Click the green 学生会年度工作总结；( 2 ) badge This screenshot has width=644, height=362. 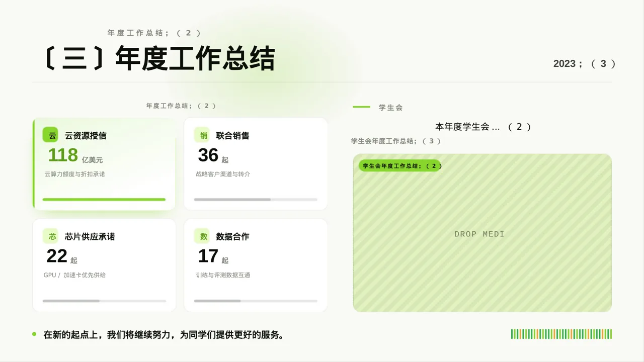coord(400,166)
